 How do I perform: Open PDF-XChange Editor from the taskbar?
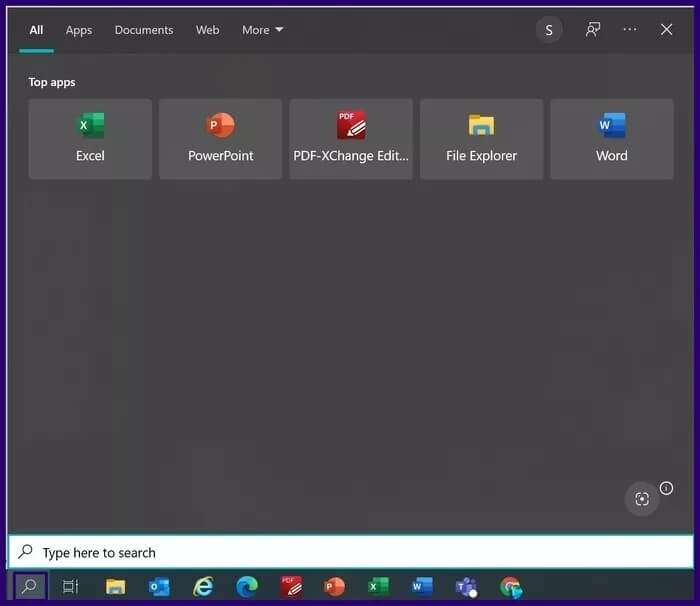(291, 586)
